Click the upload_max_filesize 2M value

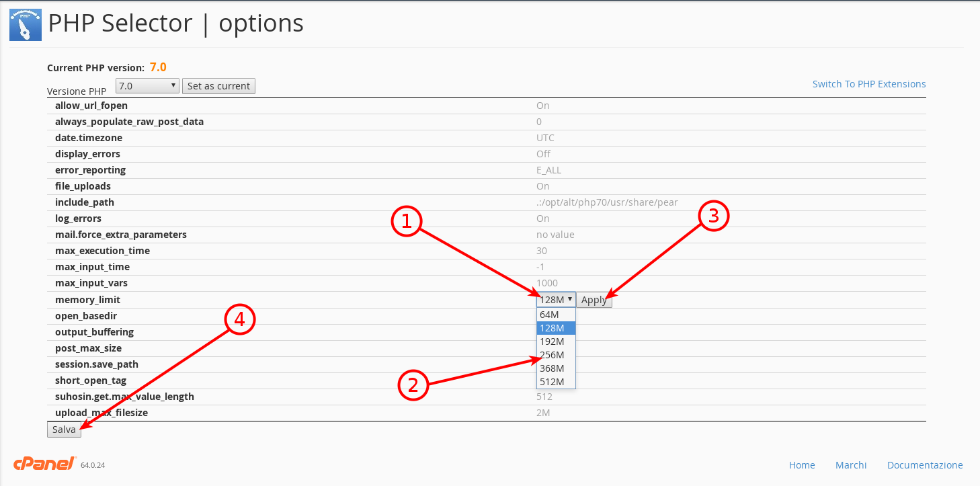543,413
